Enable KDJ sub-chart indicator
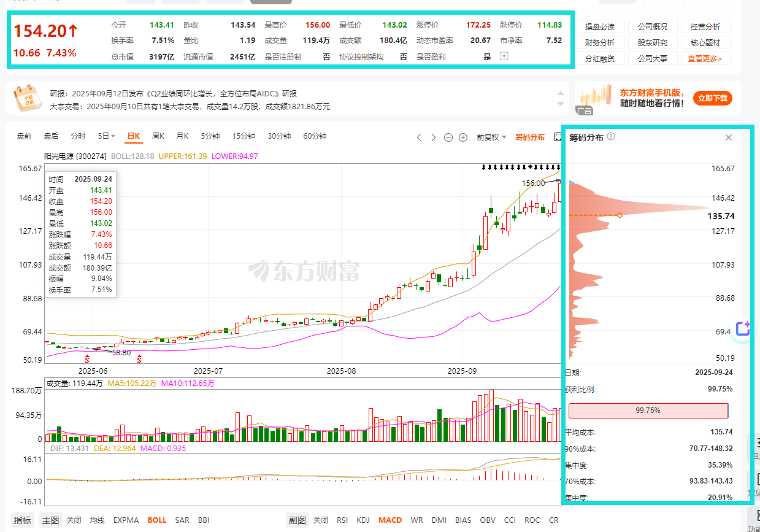The height and width of the screenshot is (532, 760). click(x=363, y=520)
